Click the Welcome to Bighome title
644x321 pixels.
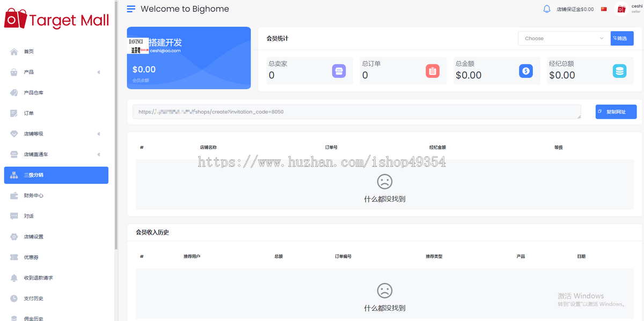point(185,9)
